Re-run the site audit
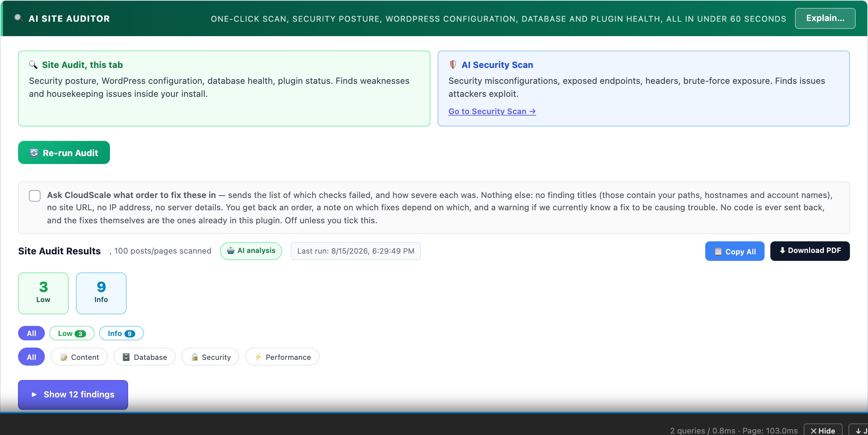 pyautogui.click(x=64, y=152)
